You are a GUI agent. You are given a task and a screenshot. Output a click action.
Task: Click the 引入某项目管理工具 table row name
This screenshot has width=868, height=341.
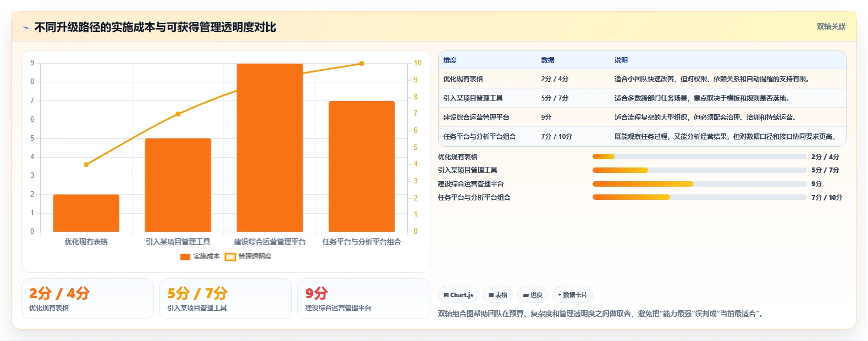click(473, 98)
